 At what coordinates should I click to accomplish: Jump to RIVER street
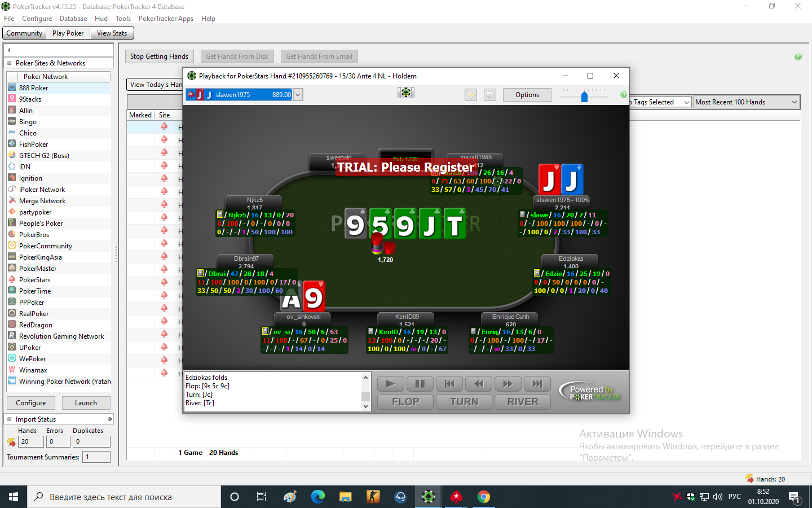(523, 402)
